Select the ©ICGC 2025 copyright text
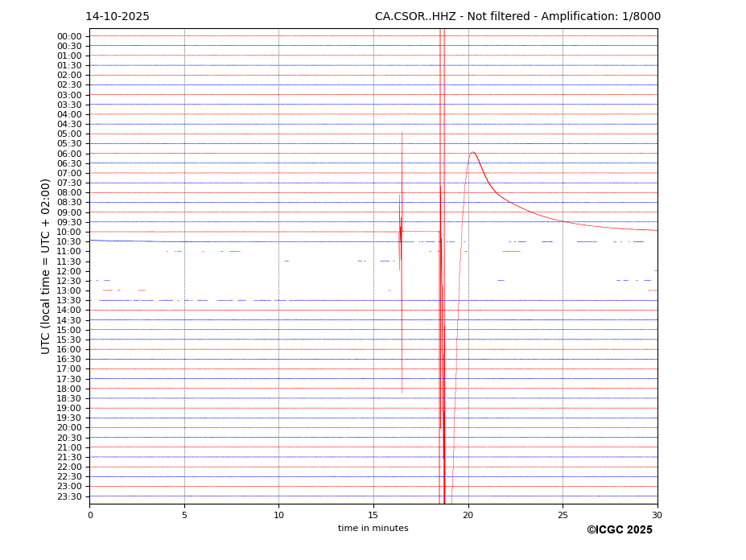 pyautogui.click(x=619, y=530)
